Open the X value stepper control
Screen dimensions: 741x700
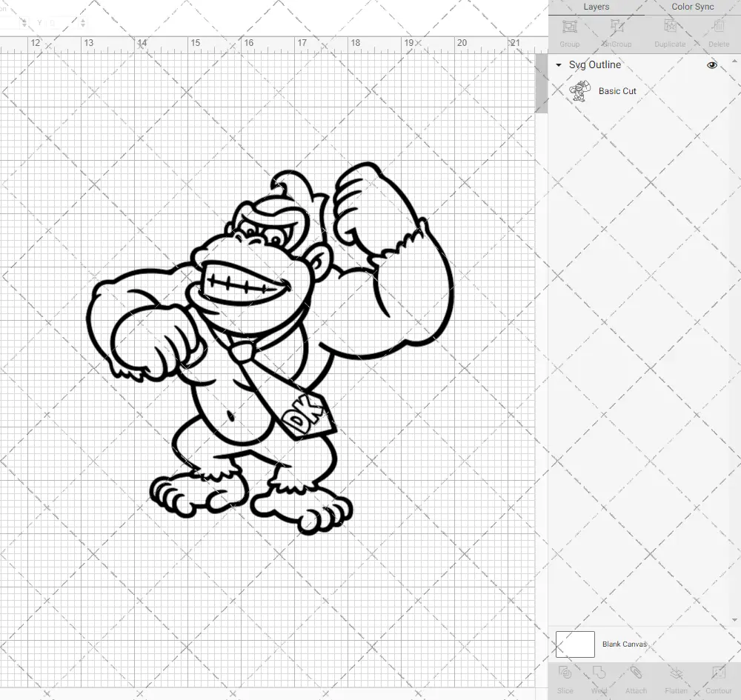pyautogui.click(x=24, y=22)
